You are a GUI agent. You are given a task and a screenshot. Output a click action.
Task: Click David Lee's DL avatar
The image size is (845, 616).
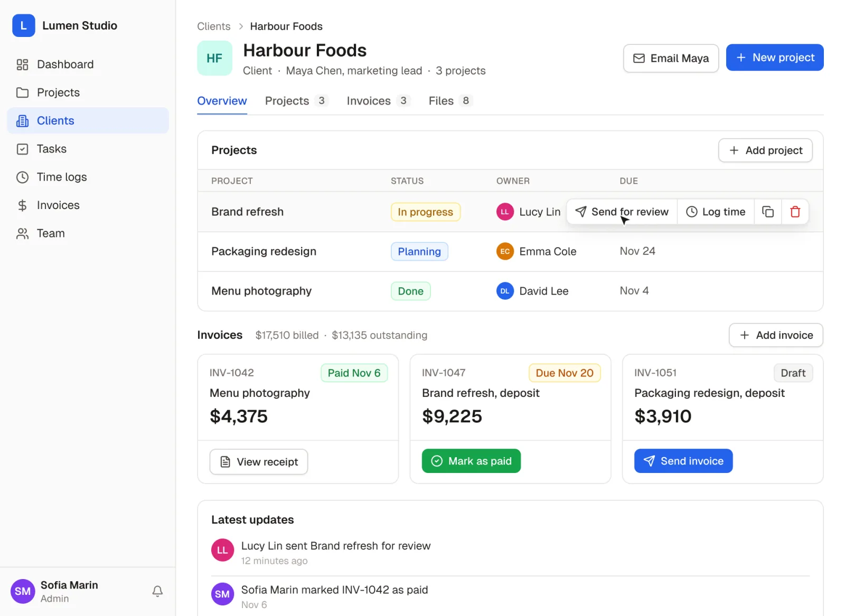(x=505, y=291)
